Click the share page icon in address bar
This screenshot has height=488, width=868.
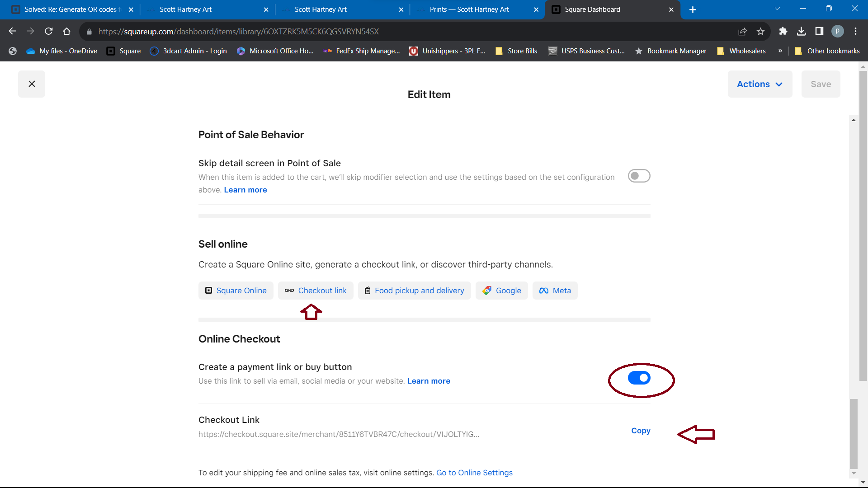742,31
